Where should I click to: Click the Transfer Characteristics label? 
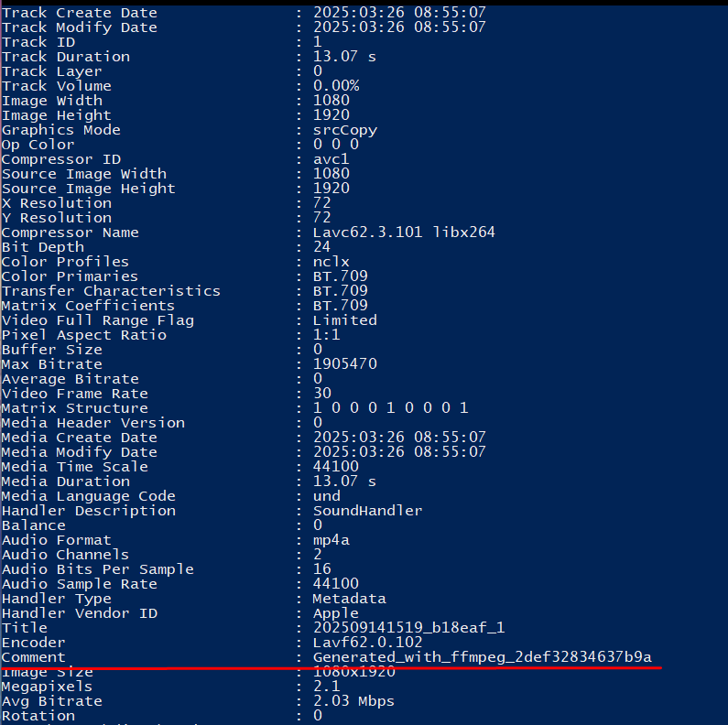(111, 291)
